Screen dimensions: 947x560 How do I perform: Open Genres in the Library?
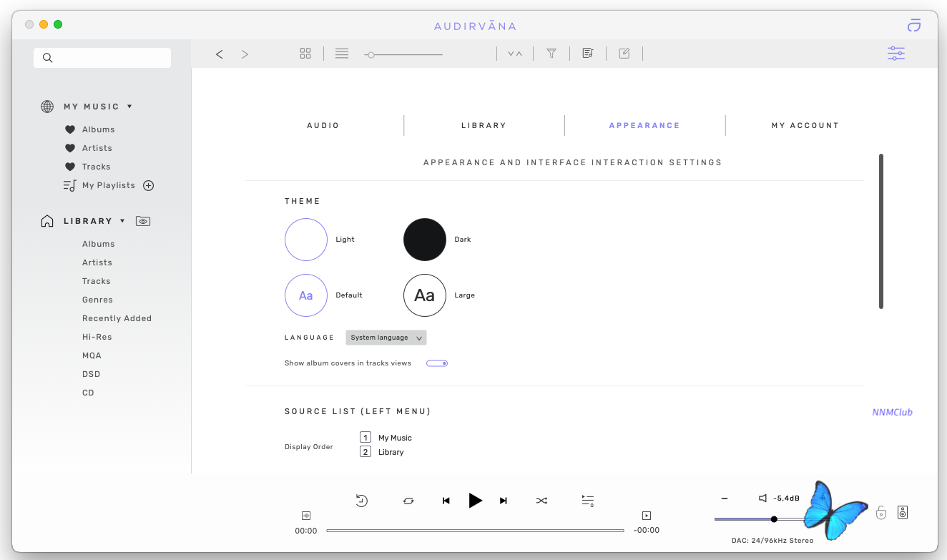point(97,300)
